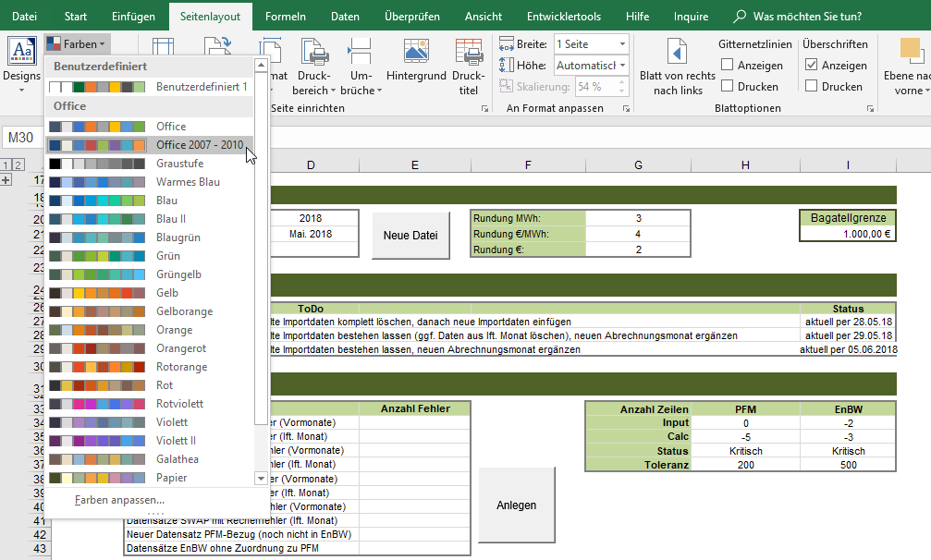Image resolution: width=931 pixels, height=560 pixels.
Task: Choose Farben anpassen menu entry
Action: (x=119, y=500)
